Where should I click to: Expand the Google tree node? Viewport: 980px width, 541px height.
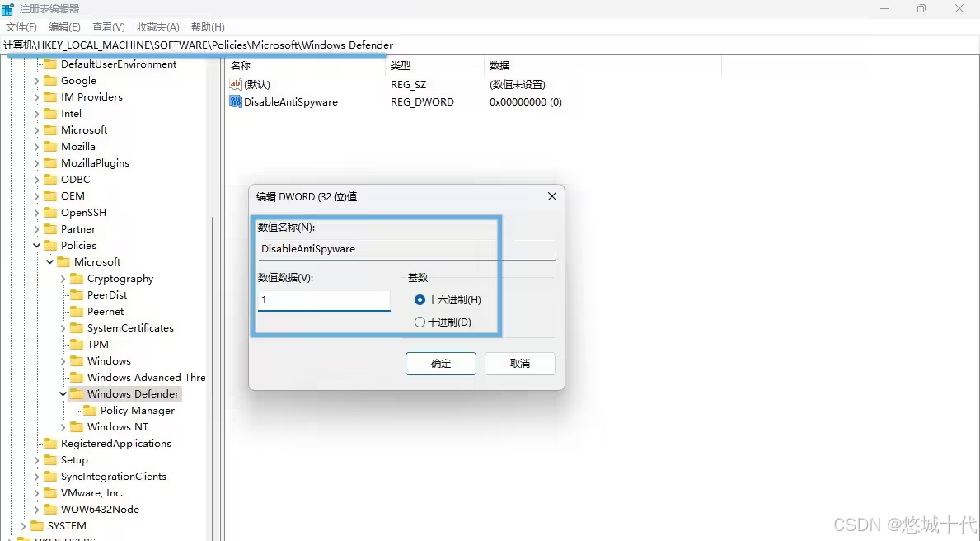click(36, 81)
